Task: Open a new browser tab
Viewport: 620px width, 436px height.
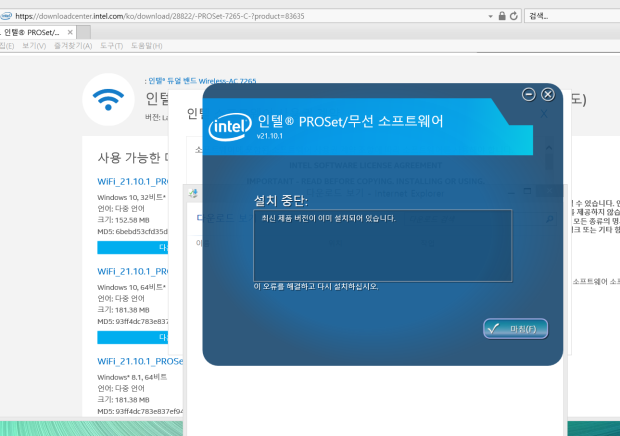Action: 83,32
